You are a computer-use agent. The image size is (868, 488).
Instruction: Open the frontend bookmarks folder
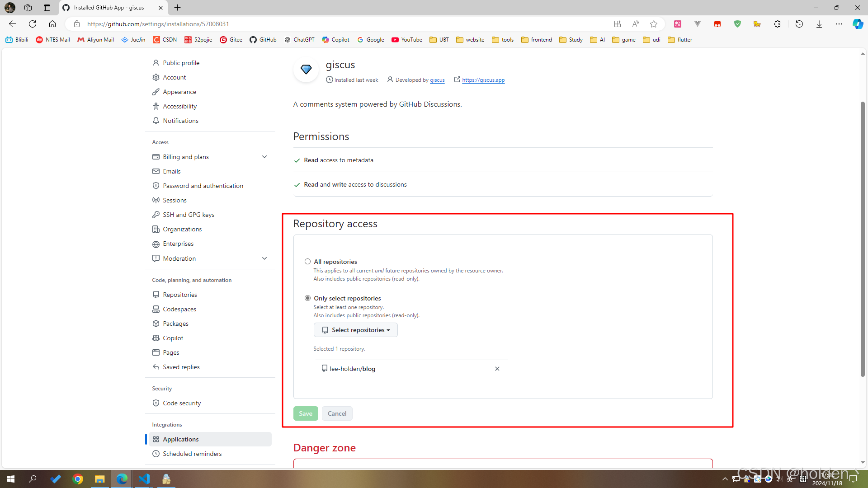click(x=537, y=40)
